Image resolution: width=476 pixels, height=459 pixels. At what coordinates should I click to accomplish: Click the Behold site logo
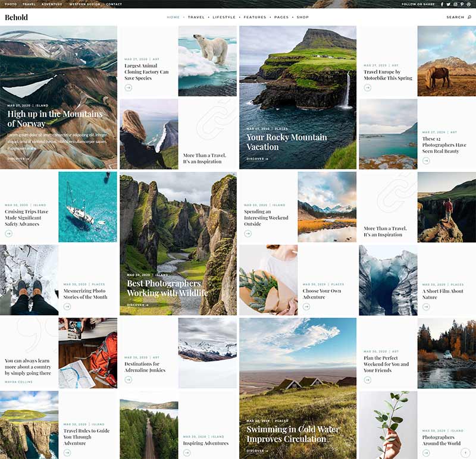[16, 17]
